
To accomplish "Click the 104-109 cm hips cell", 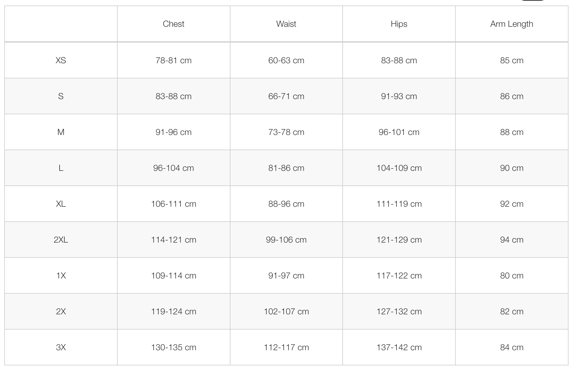I will click(x=399, y=168).
